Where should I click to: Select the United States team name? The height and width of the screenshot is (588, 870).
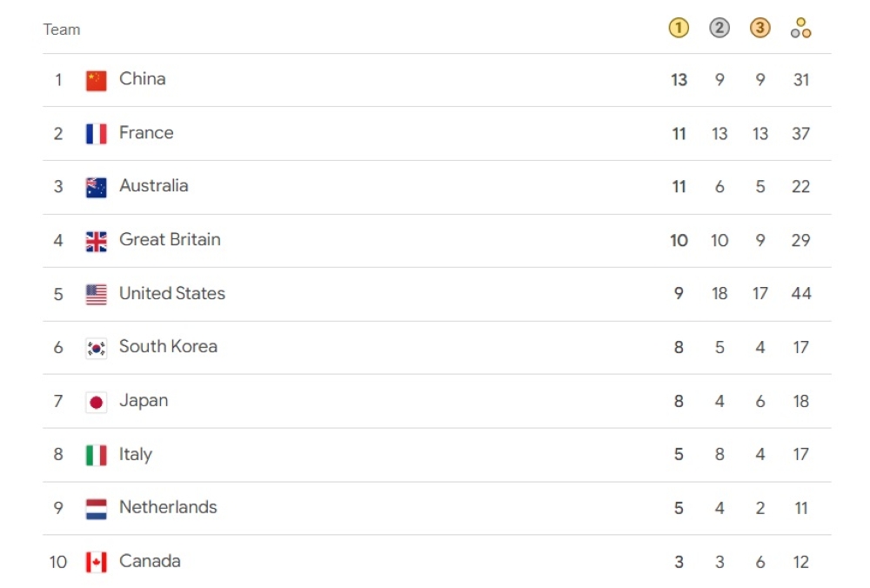tap(172, 293)
